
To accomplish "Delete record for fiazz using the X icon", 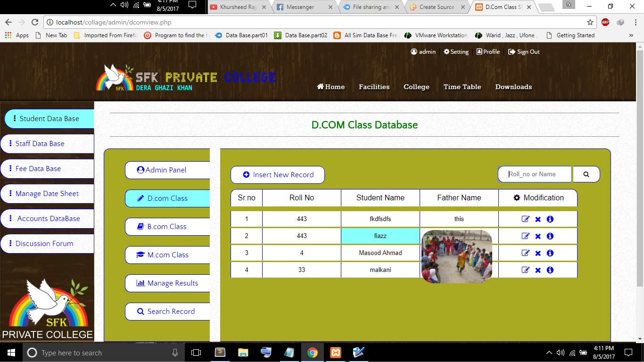I will coord(537,236).
